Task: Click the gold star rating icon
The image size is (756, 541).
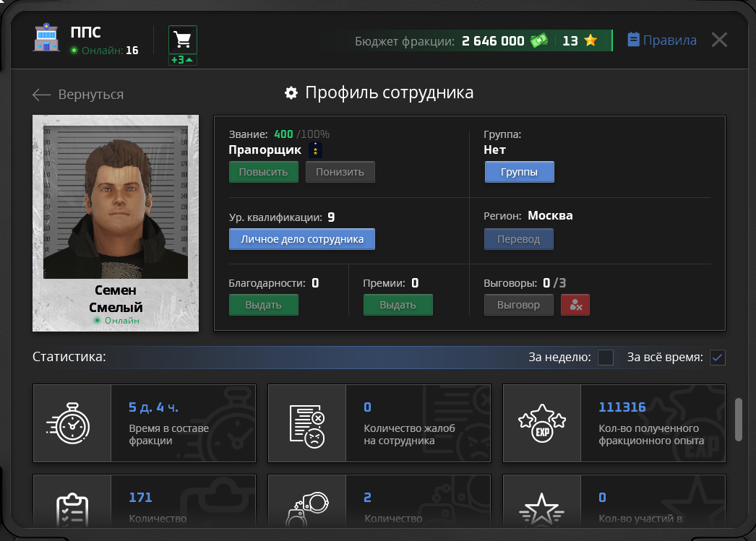Action: (590, 40)
